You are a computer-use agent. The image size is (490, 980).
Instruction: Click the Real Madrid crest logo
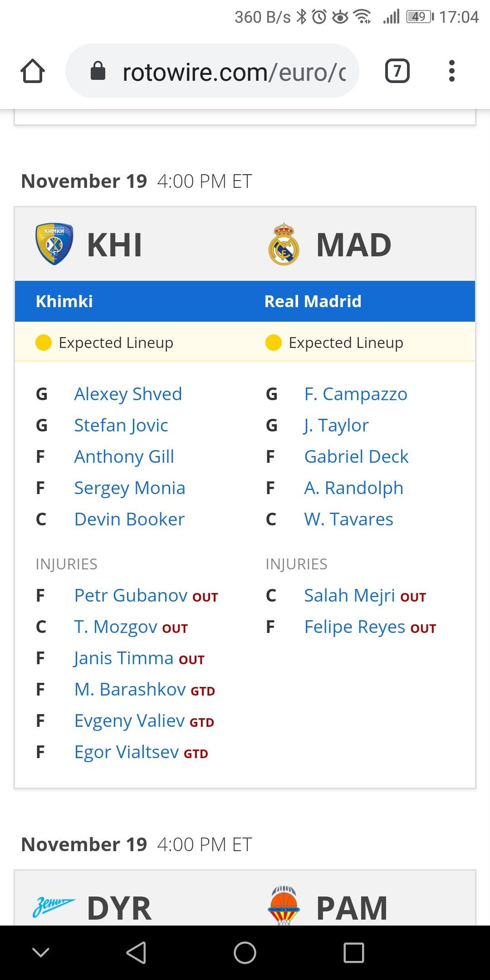point(284,244)
